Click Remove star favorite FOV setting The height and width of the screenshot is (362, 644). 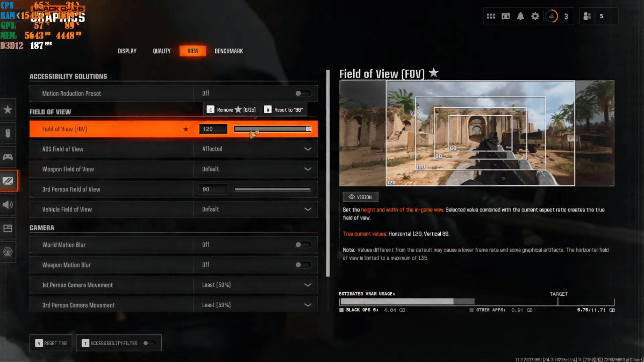231,109
